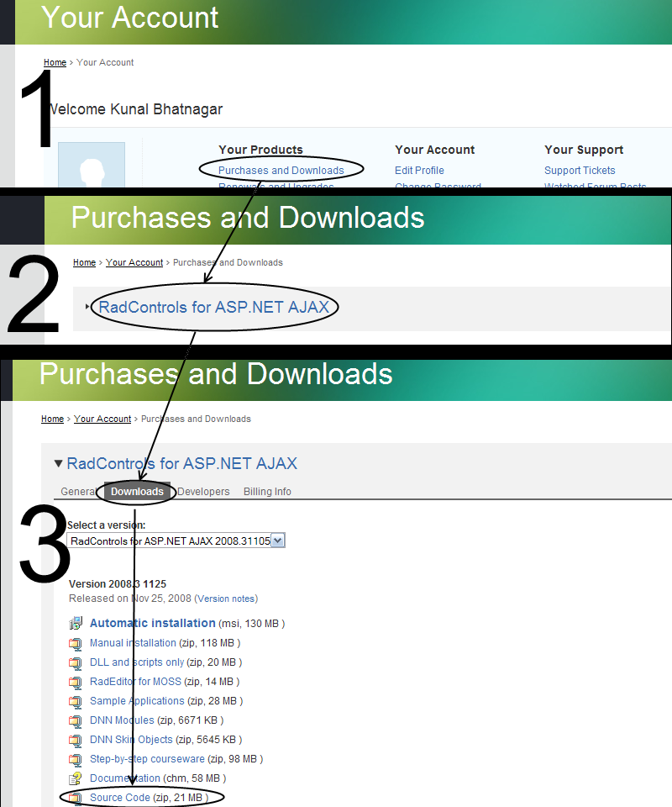Download the Source Code zip
Screen dimensions: 672x807
120,798
